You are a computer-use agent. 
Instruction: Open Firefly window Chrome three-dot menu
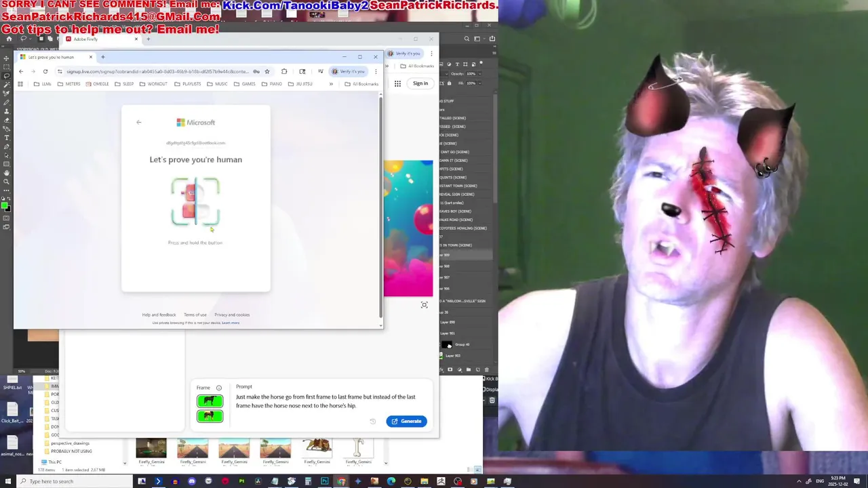[431, 54]
